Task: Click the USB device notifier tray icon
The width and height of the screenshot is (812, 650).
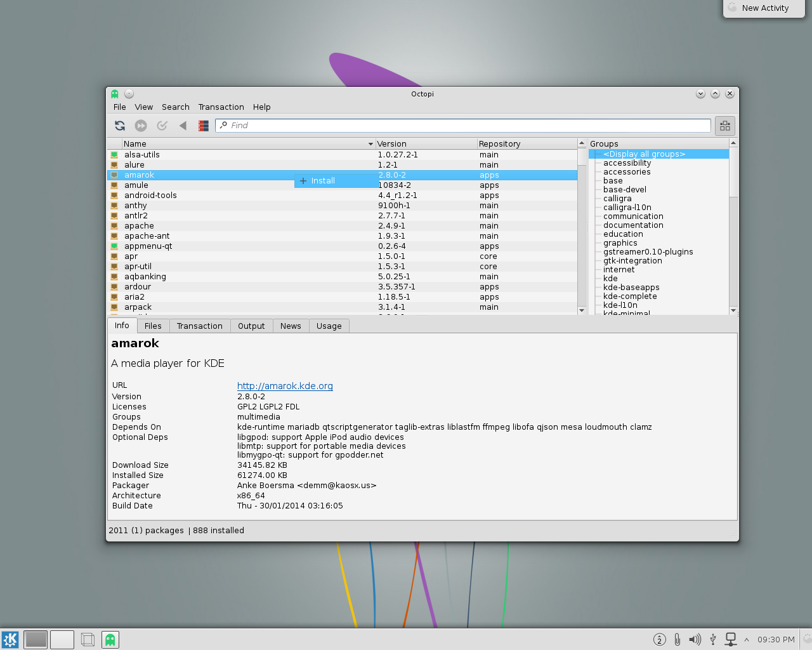Action: [x=713, y=639]
